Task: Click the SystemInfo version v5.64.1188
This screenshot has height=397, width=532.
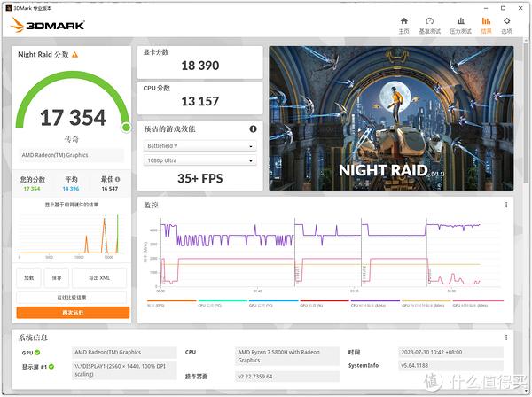Action: (x=451, y=366)
